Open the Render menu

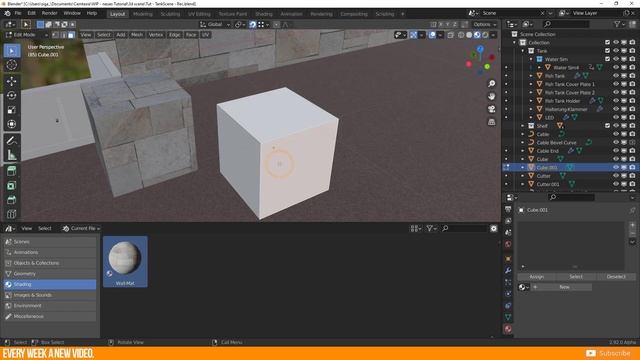[x=49, y=13]
